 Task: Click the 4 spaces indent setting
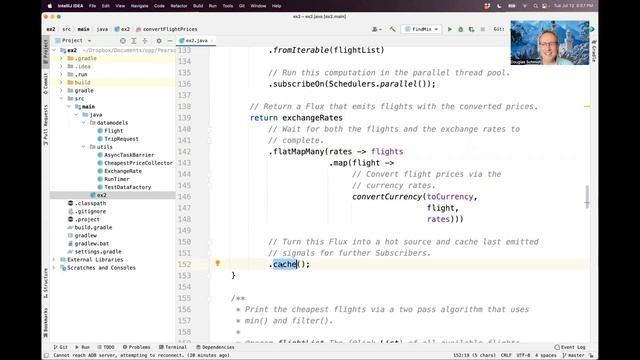[x=546, y=356]
